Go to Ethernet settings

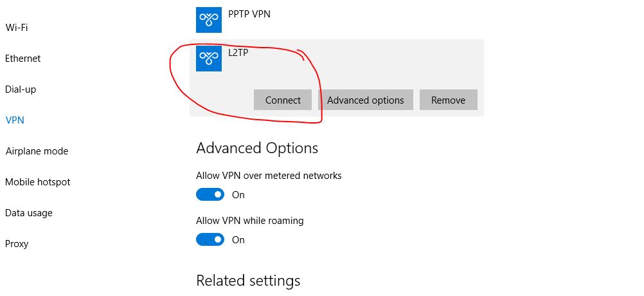tap(23, 59)
